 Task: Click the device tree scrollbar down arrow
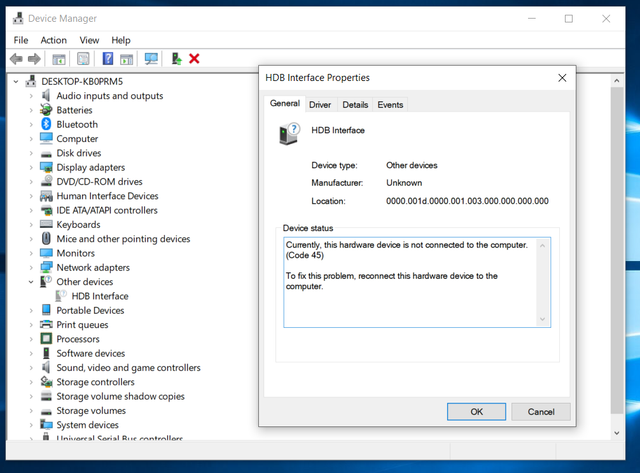[x=617, y=433]
